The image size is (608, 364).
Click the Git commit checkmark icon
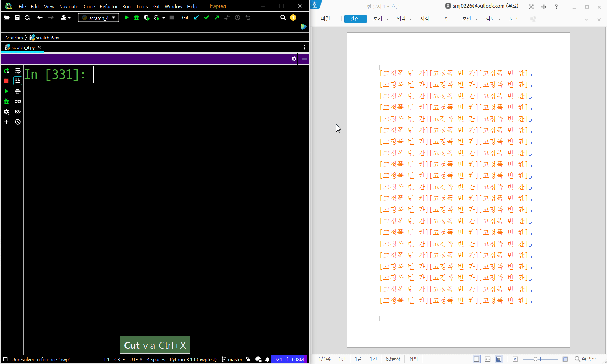(x=206, y=18)
